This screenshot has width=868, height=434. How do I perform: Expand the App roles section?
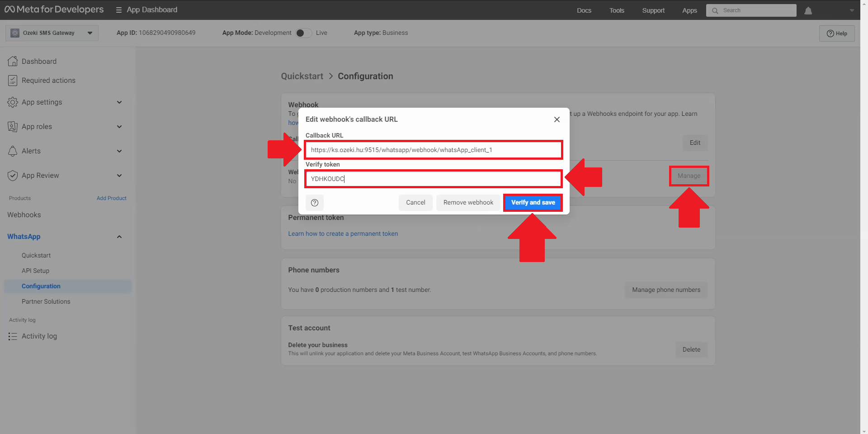[119, 127]
